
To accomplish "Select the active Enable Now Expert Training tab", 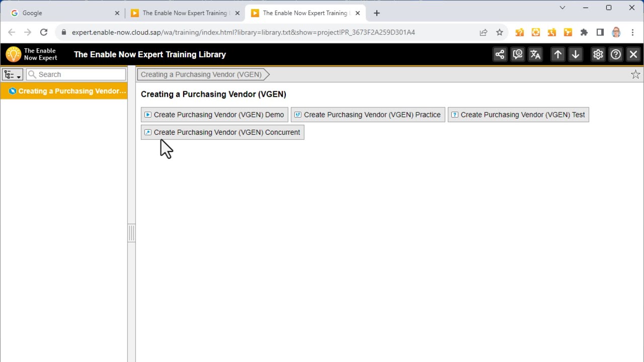I will (305, 13).
